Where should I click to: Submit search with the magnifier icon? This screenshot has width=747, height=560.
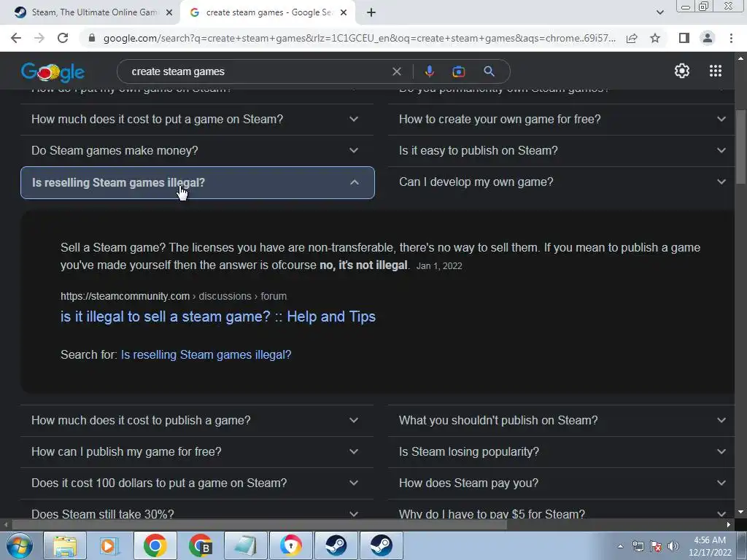click(x=489, y=71)
